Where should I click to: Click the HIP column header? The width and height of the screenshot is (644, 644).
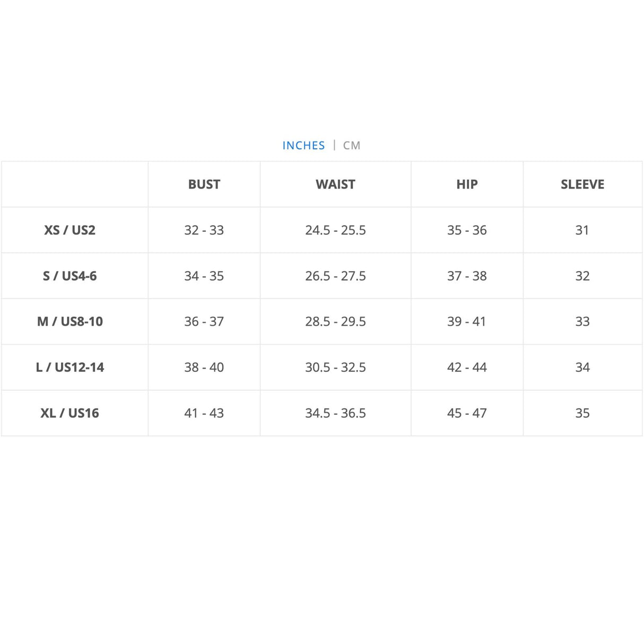click(467, 185)
